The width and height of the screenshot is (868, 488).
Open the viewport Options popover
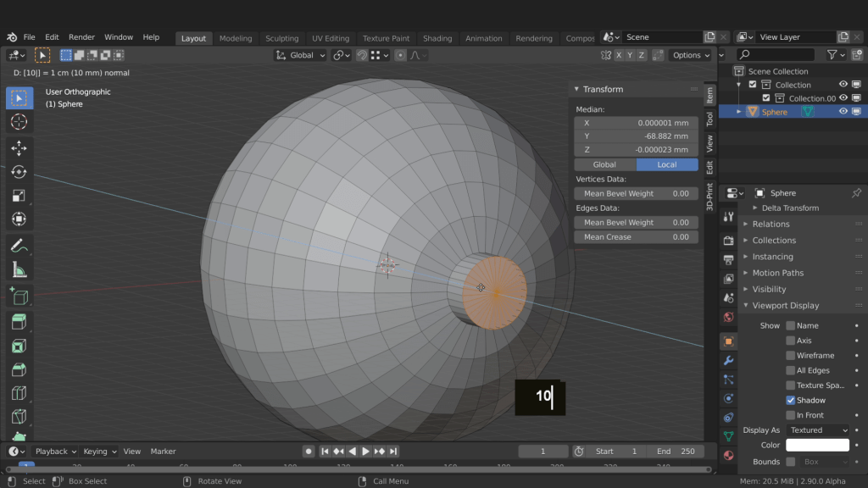click(x=691, y=55)
